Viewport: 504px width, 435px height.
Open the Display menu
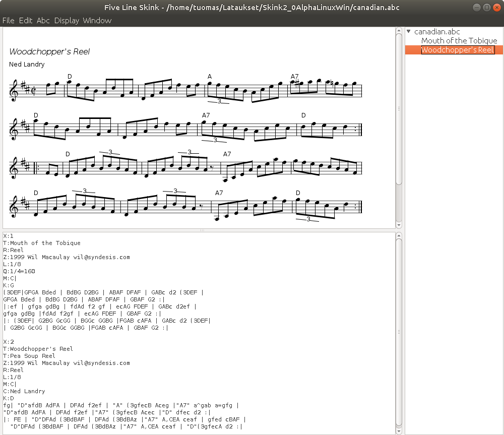67,21
